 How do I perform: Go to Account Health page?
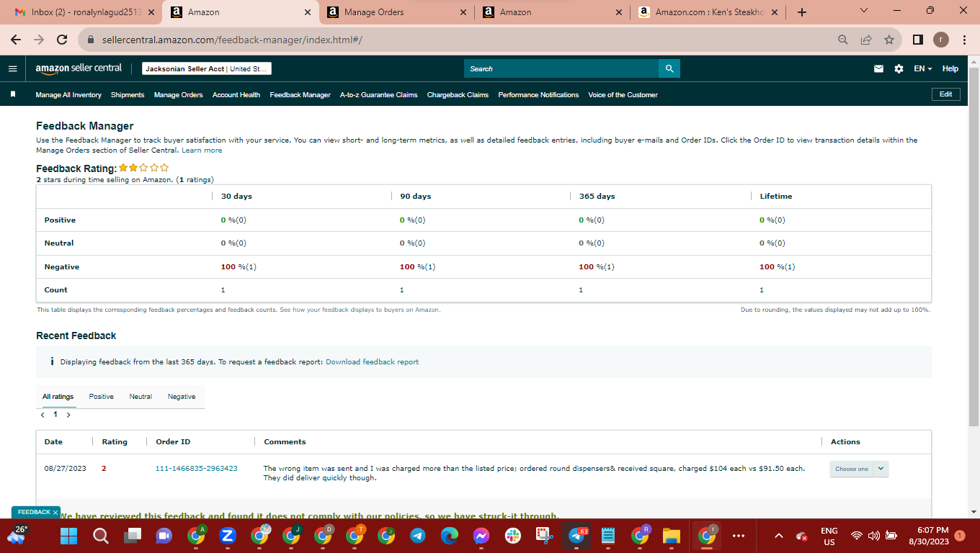pyautogui.click(x=236, y=95)
